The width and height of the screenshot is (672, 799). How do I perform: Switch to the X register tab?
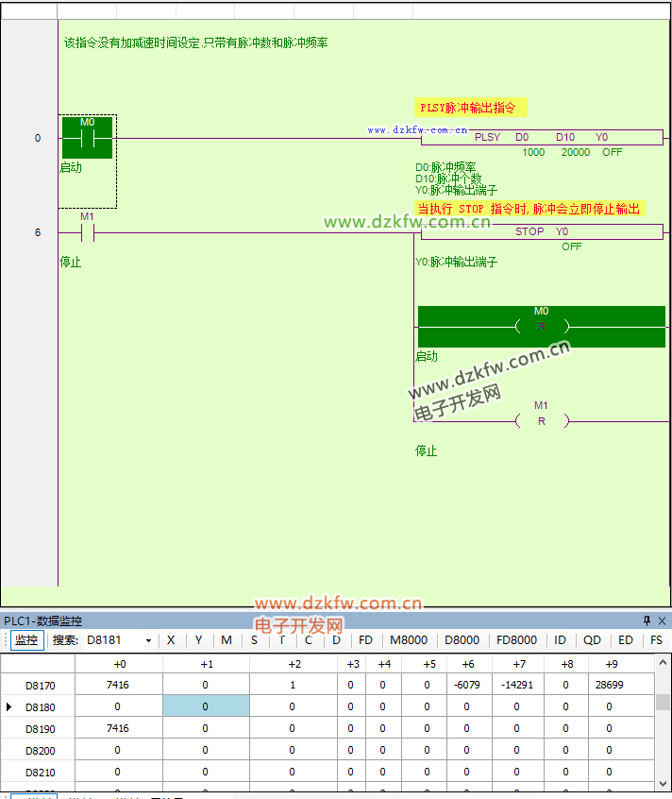coord(171,640)
